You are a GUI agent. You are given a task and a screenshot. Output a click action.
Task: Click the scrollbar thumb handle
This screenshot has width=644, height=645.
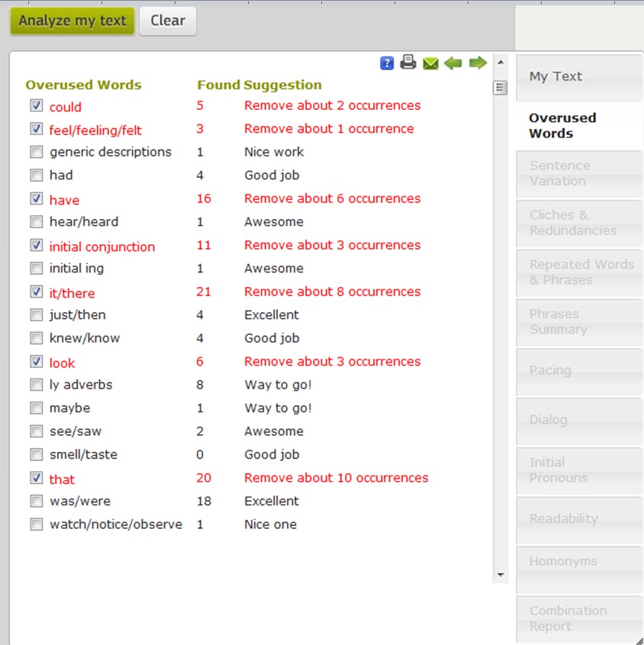pyautogui.click(x=501, y=88)
